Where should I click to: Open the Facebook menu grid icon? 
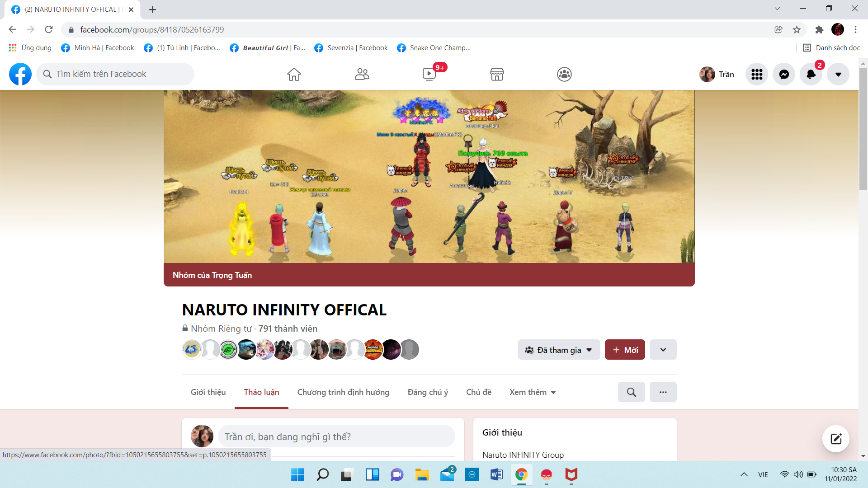point(757,74)
